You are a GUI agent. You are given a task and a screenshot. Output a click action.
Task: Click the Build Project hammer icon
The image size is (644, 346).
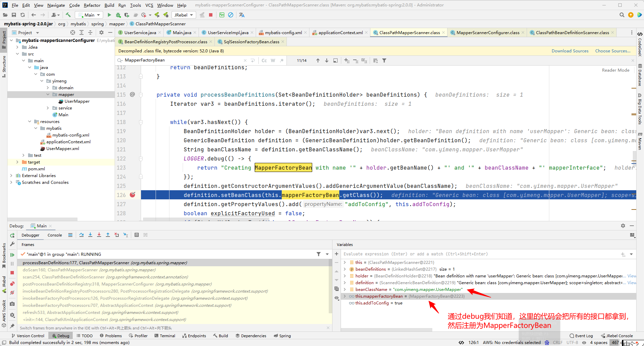[x=68, y=15]
